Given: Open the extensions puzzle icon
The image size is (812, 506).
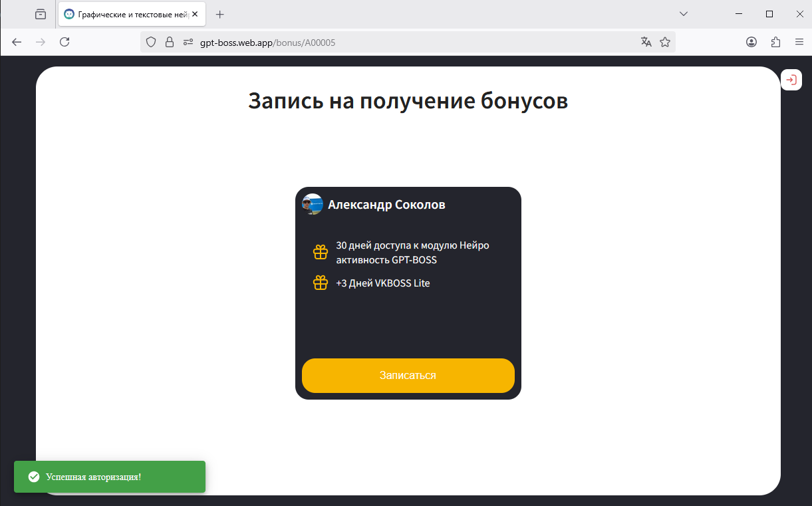Looking at the screenshot, I should [775, 42].
